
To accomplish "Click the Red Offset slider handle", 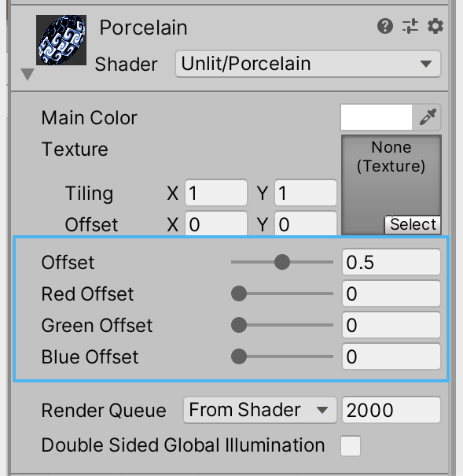I will tap(239, 293).
